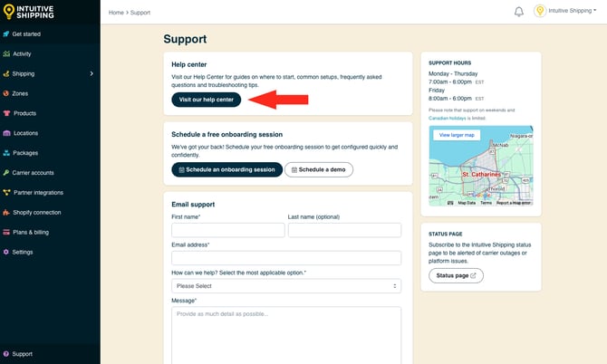The image size is (607, 364).
Task: Click the Visit our help center button
Action: pos(207,100)
